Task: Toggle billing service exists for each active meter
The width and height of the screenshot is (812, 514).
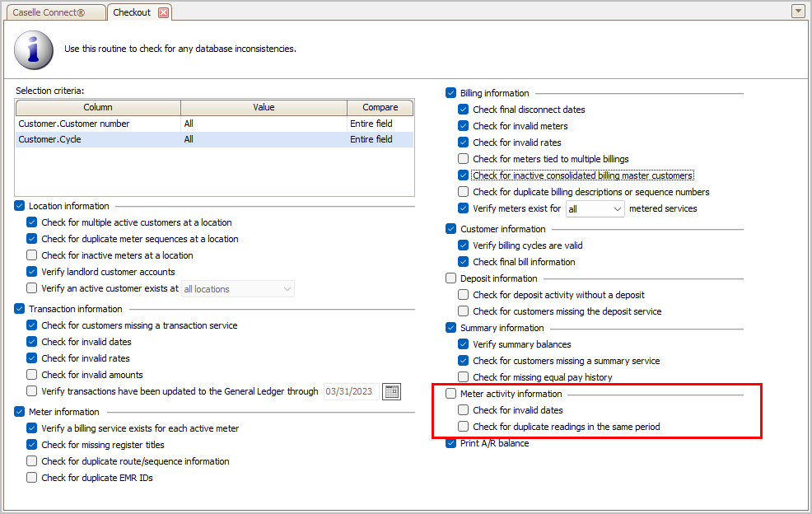Action: (x=32, y=428)
